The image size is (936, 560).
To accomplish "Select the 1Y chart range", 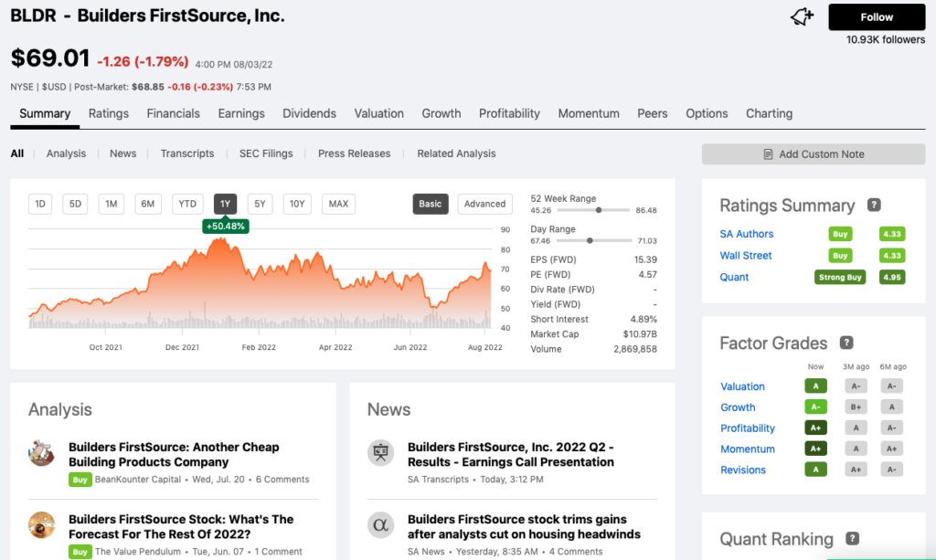I will [x=225, y=204].
